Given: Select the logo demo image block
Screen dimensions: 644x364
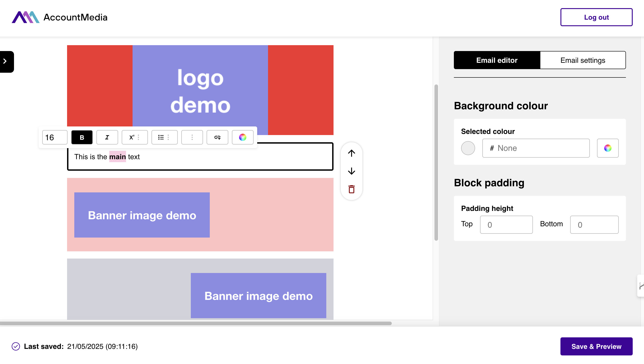Looking at the screenshot, I should tap(200, 90).
